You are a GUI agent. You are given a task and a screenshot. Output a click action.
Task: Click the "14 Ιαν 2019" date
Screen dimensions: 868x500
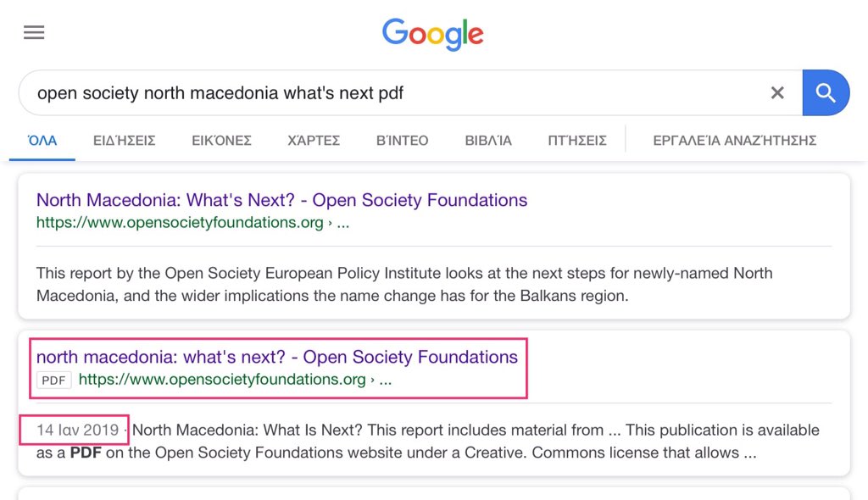[78, 431]
